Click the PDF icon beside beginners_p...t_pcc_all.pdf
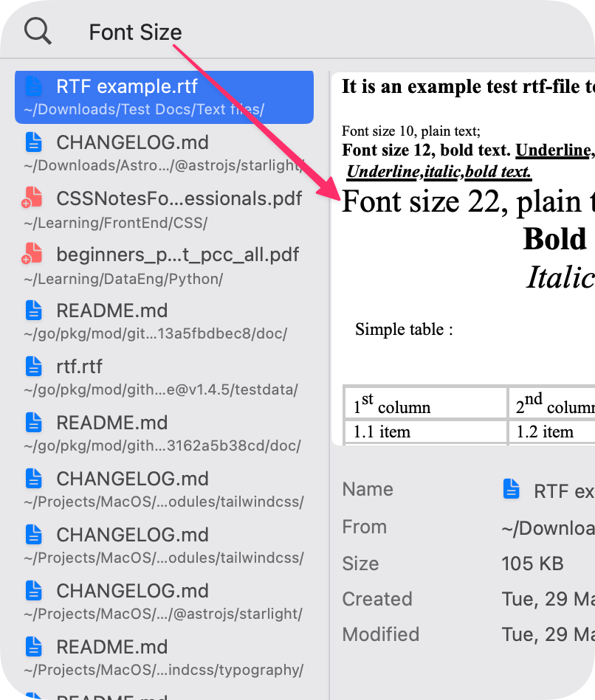The height and width of the screenshot is (700, 595). point(32,254)
